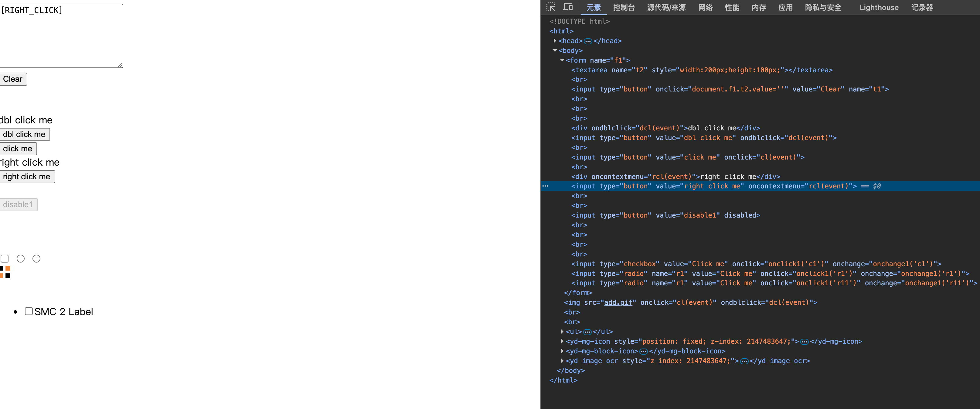Viewport: 980px width, 409px height.
Task: Collapse the body element node
Action: click(x=555, y=51)
